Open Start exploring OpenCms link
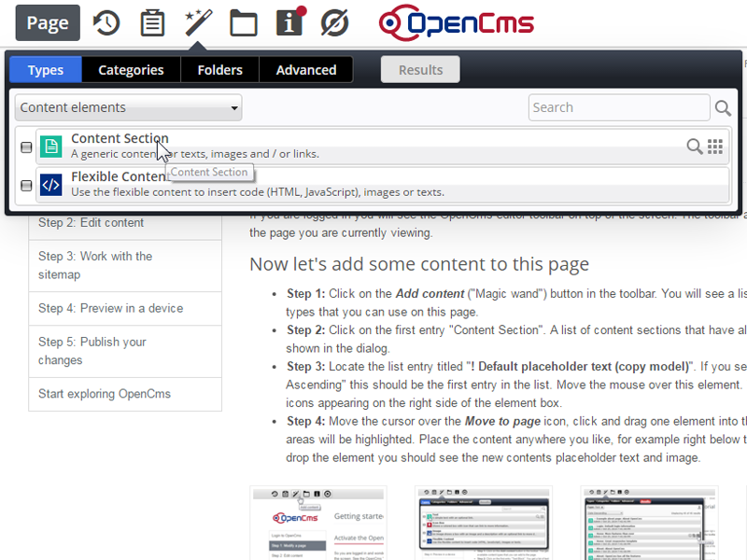Screen dimensions: 747x560 tap(125, 394)
